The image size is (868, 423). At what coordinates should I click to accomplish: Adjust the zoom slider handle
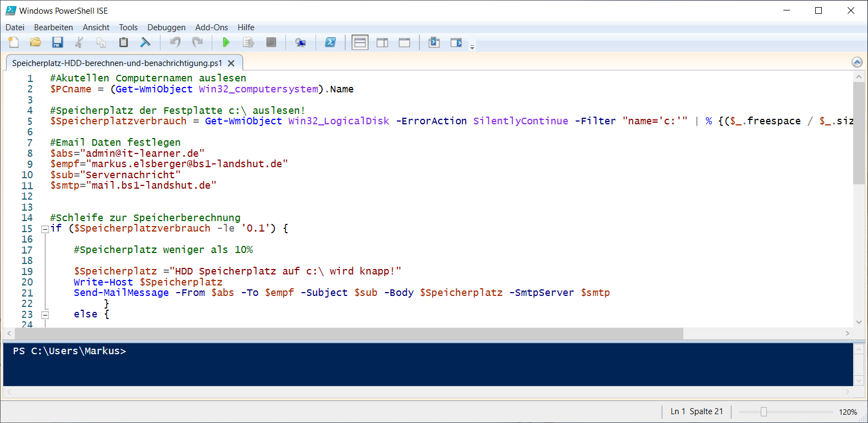coord(764,411)
